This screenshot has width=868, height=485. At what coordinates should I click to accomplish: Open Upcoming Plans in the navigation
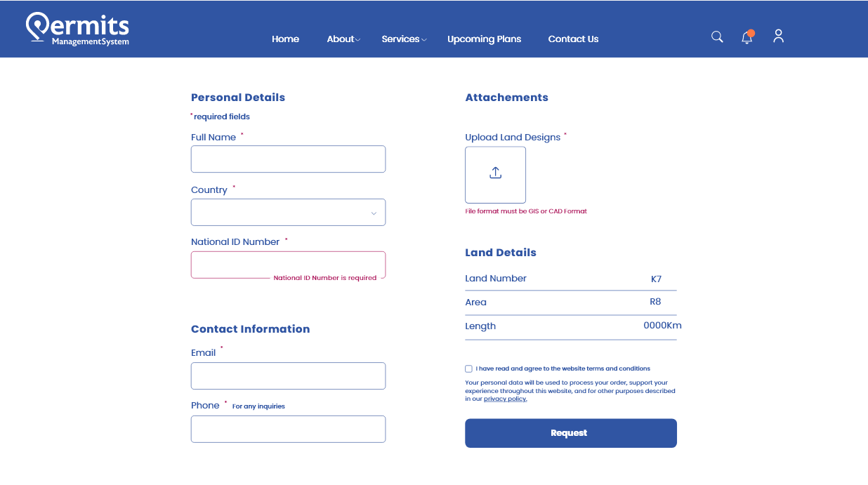[484, 39]
